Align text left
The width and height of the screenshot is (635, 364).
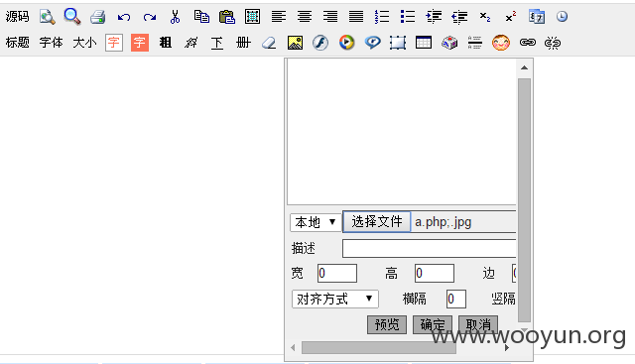279,17
